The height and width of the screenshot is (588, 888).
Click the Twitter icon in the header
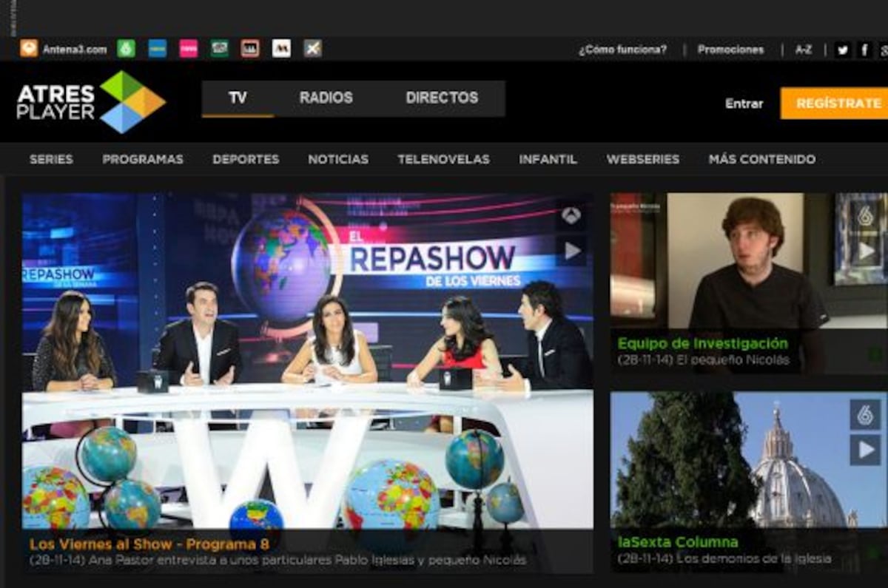[x=841, y=49]
